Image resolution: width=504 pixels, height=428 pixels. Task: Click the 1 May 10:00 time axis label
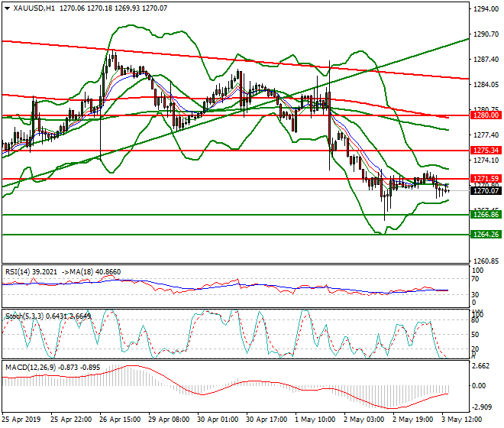(x=315, y=420)
